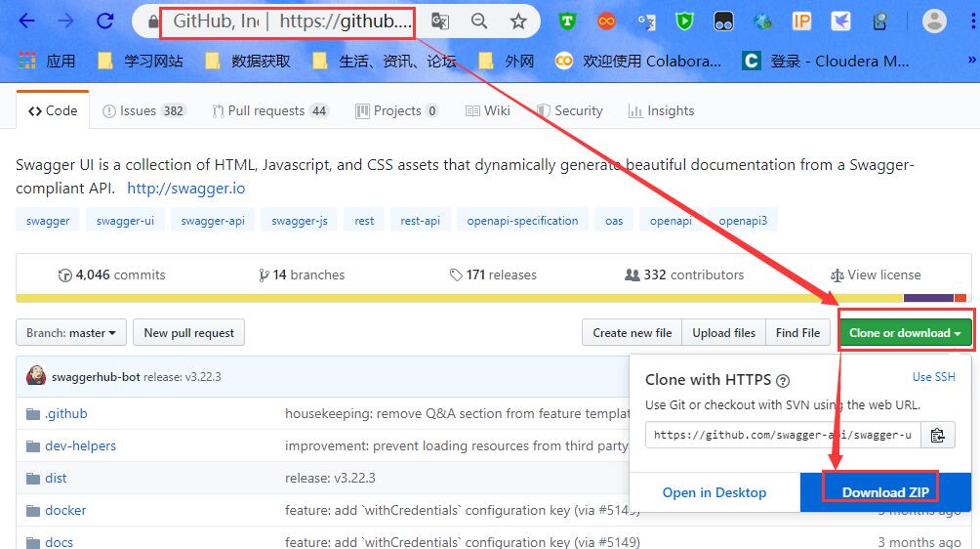Open the apps grid bookmark icon
Image resolution: width=980 pixels, height=549 pixels.
[27, 61]
